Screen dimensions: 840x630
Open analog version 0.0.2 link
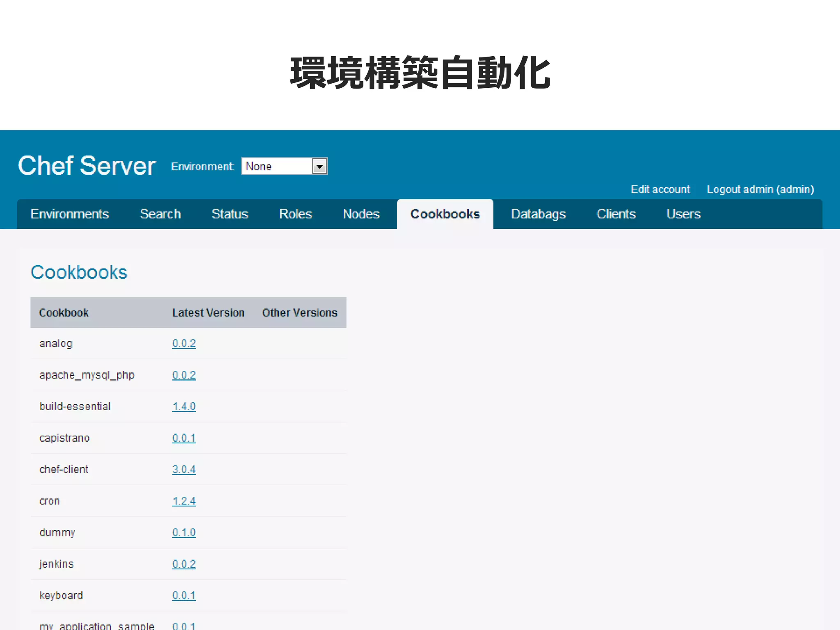click(184, 344)
